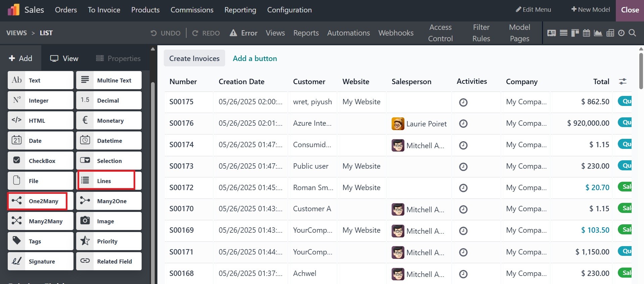Open the Automations menu item
The width and height of the screenshot is (644, 284).
click(x=348, y=33)
